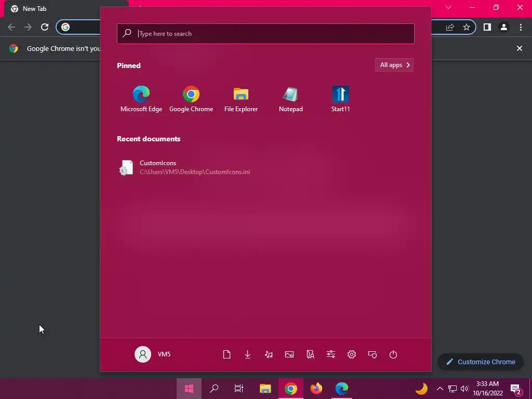Bookmark this tab with the star

coord(467,27)
